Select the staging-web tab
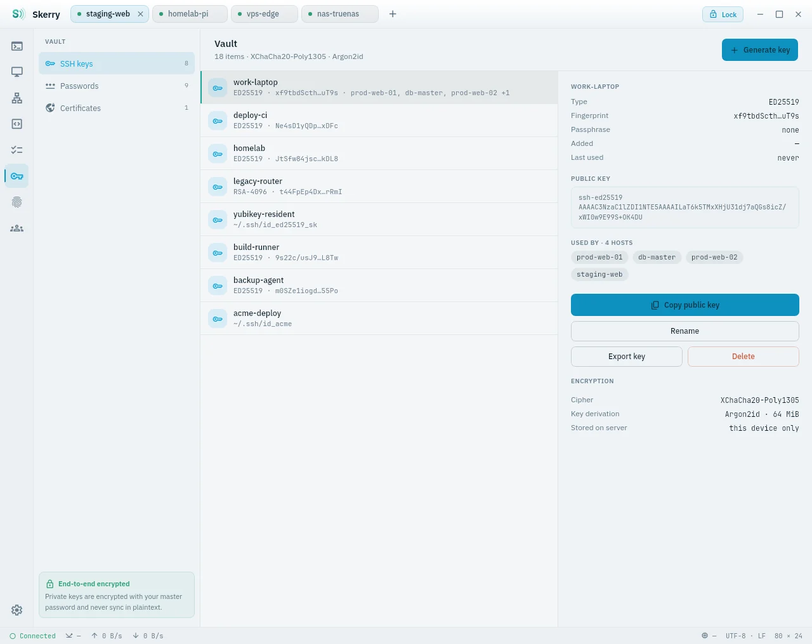 pos(110,14)
